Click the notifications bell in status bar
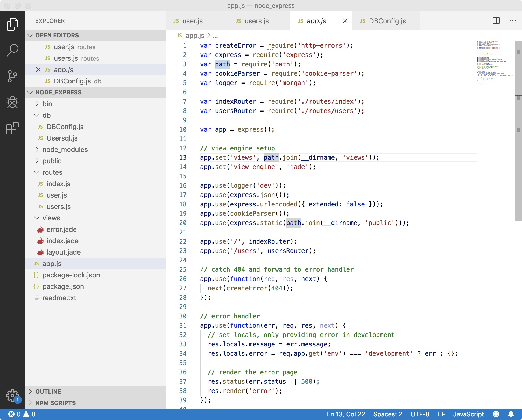The height and width of the screenshot is (420, 522). pyautogui.click(x=511, y=414)
